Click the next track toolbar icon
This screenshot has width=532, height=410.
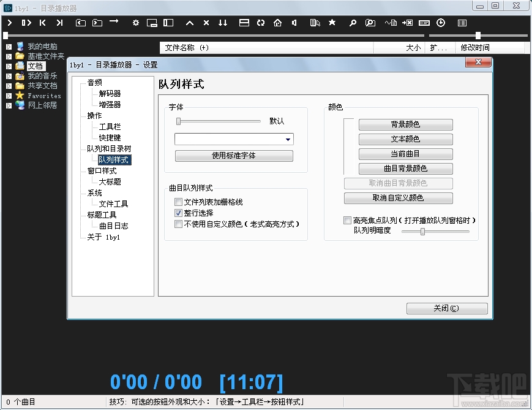(x=59, y=23)
